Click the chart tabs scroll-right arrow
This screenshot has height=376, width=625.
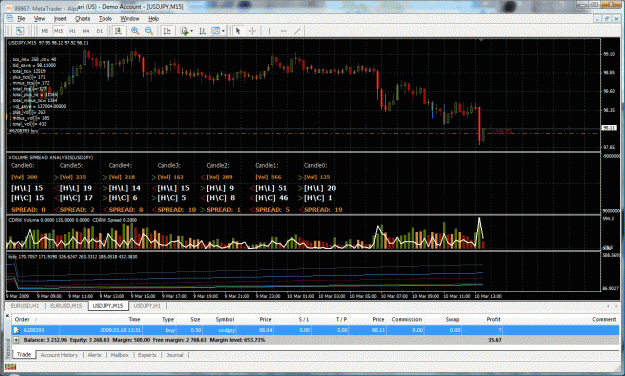click(x=616, y=306)
